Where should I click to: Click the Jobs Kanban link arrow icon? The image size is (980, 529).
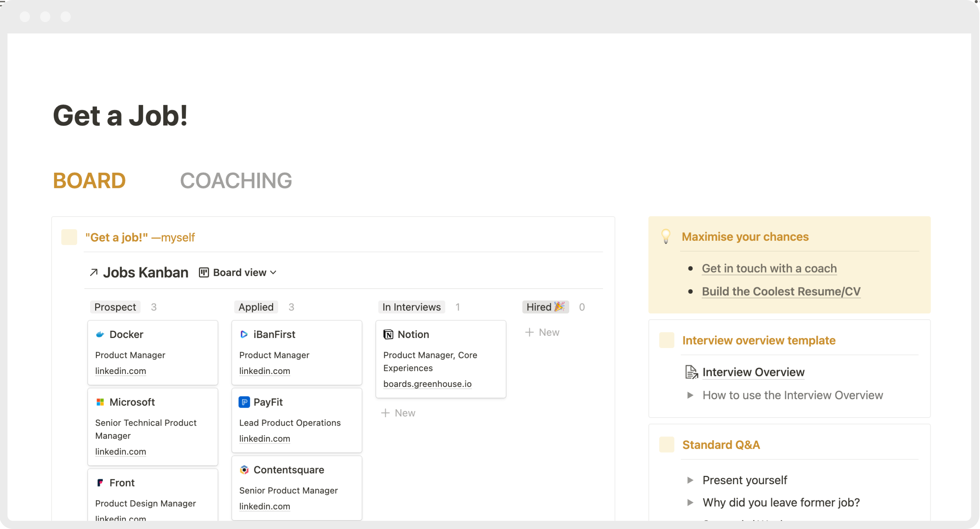click(94, 272)
